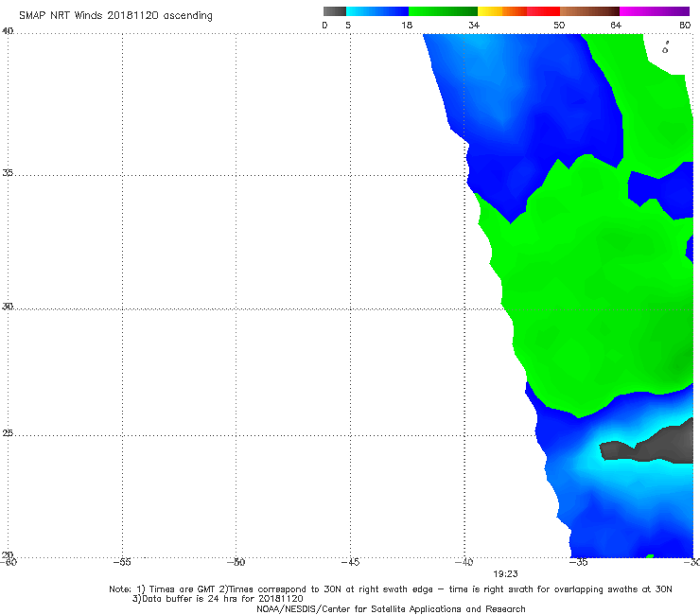Click the '5' label under the color bar
The image size is (700, 615).
coord(348,25)
